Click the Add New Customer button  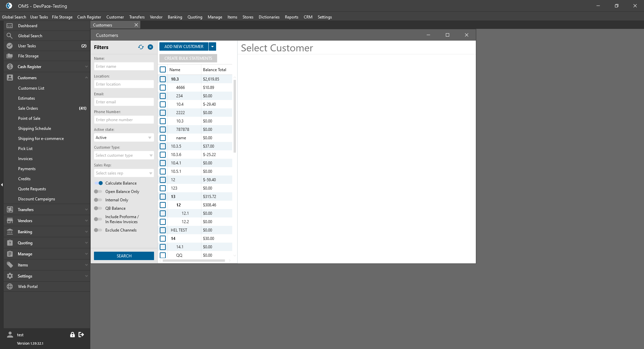(x=184, y=47)
